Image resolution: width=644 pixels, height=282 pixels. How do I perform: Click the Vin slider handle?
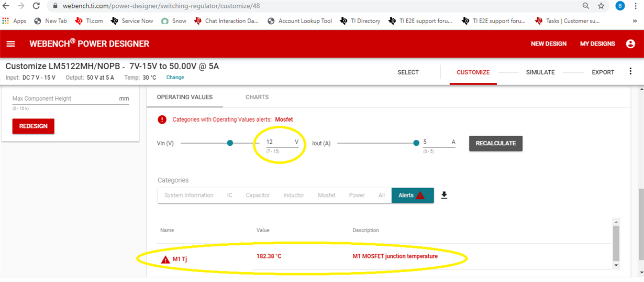[230, 143]
